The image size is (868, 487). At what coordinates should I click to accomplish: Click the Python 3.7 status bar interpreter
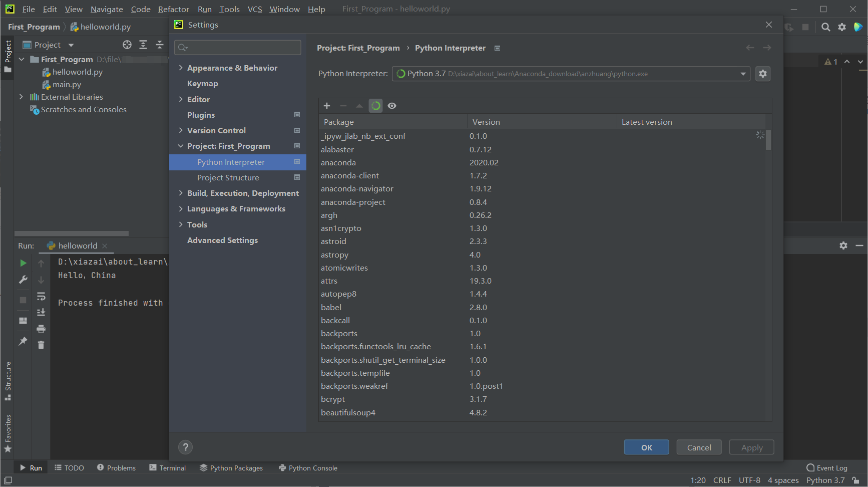pos(825,480)
